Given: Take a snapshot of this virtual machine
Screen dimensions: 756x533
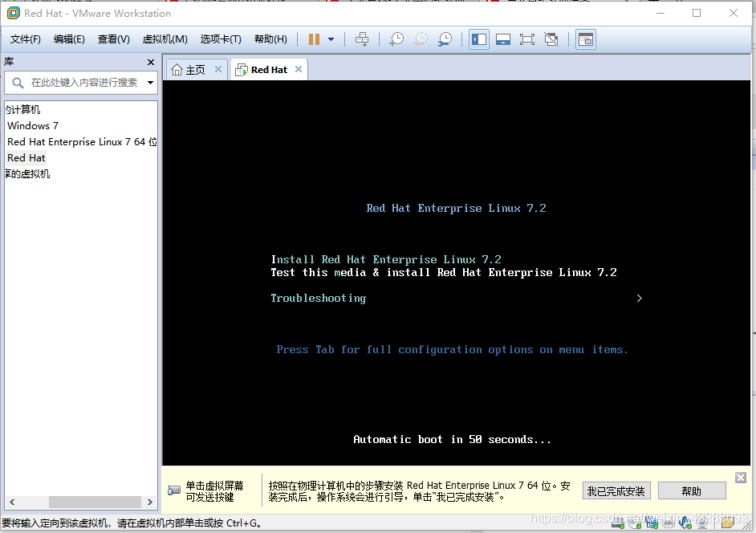Looking at the screenshot, I should (x=396, y=39).
